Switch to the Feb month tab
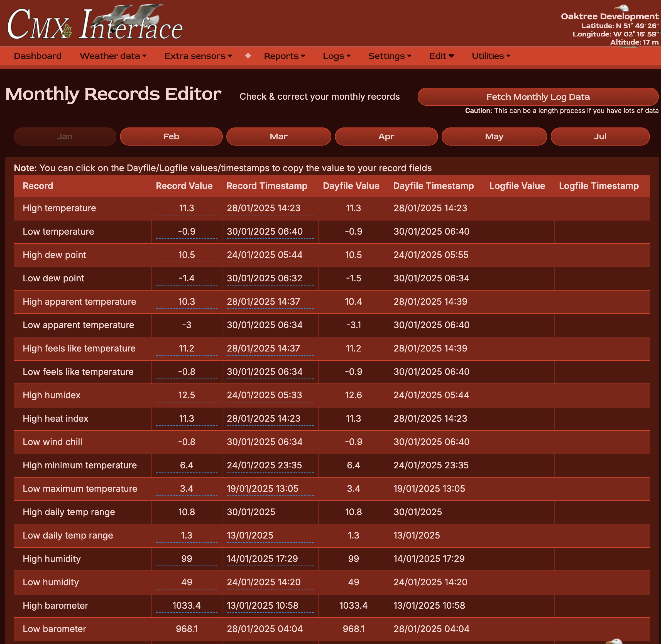The width and height of the screenshot is (661, 644). (171, 137)
